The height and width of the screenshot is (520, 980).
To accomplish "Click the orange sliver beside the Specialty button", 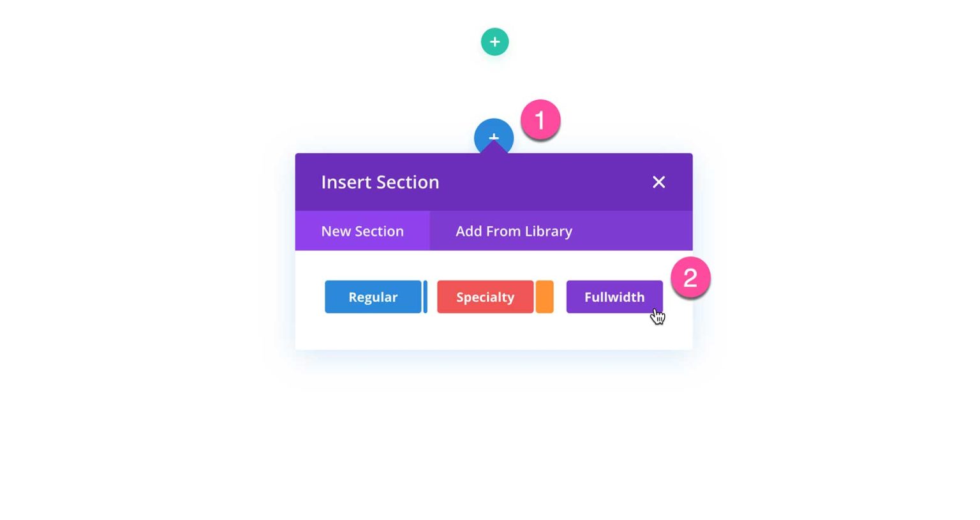I will (544, 297).
